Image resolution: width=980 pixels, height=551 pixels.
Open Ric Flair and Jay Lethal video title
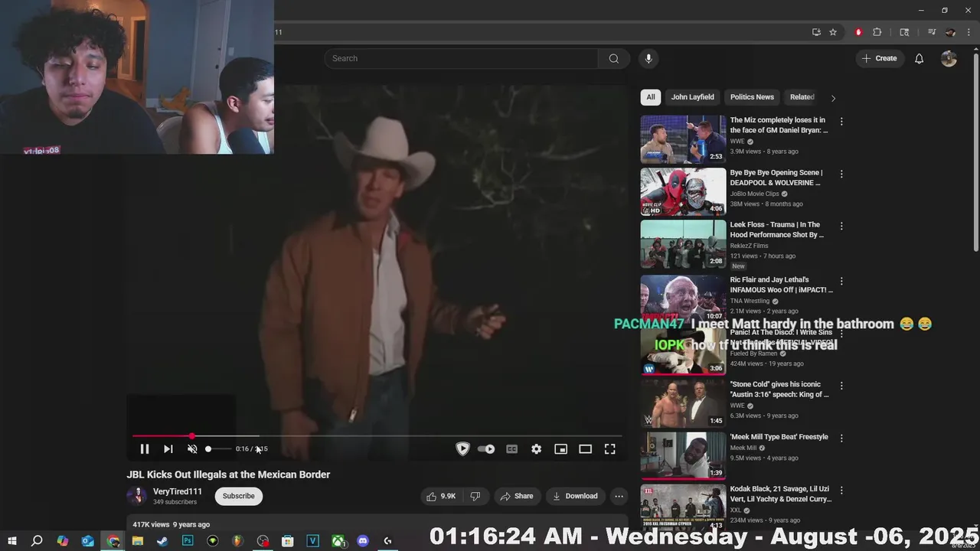point(781,285)
